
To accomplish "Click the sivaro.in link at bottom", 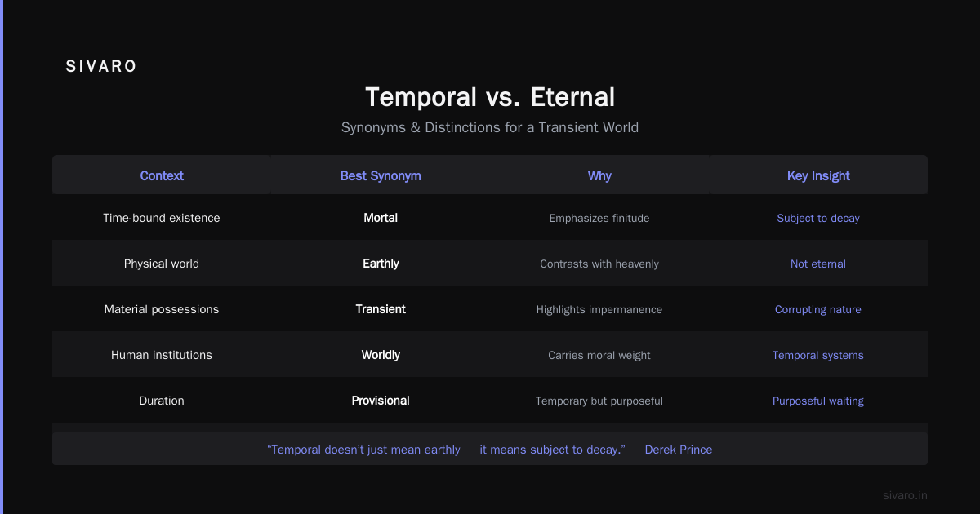I will (905, 495).
